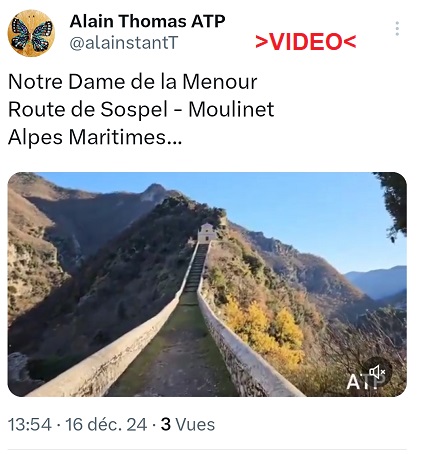Open the 16 déc. 24 date link
421x454 pixels.
106,425
